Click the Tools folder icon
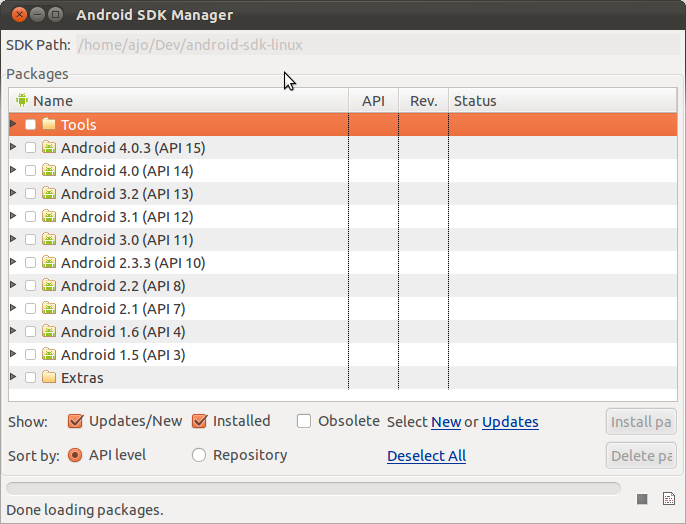Screen dimensions: 686x524 point(49,124)
